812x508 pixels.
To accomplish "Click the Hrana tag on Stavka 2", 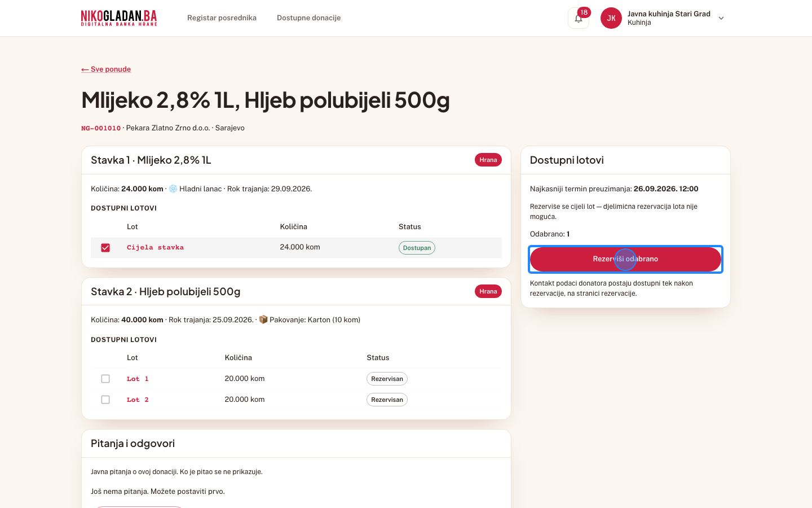I will [488, 291].
